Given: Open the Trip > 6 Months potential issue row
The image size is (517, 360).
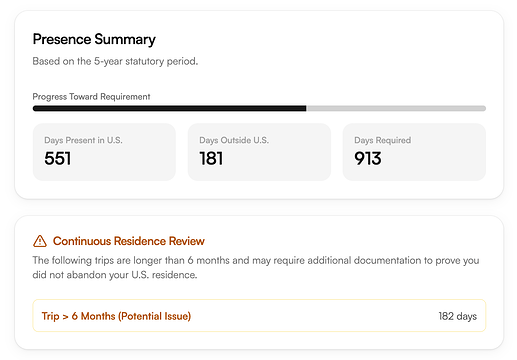Looking at the screenshot, I should 259,316.
